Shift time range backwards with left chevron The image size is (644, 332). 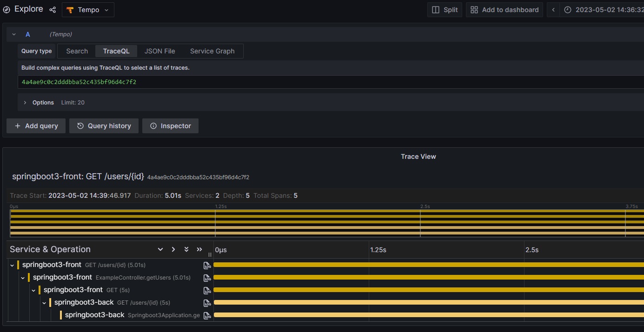tap(553, 10)
